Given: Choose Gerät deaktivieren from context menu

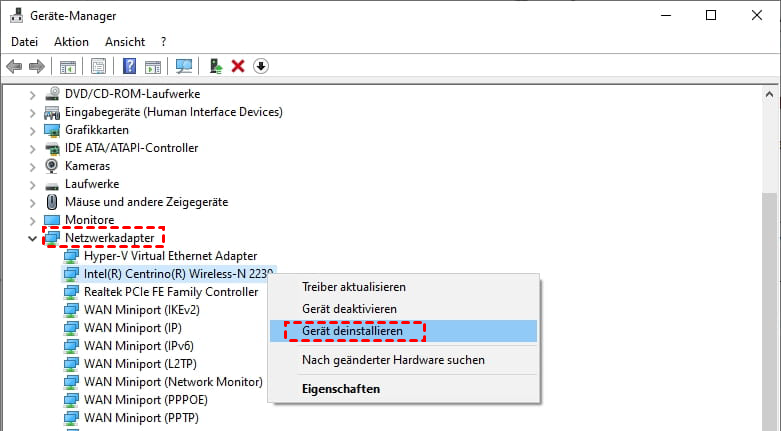Looking at the screenshot, I should tap(349, 309).
